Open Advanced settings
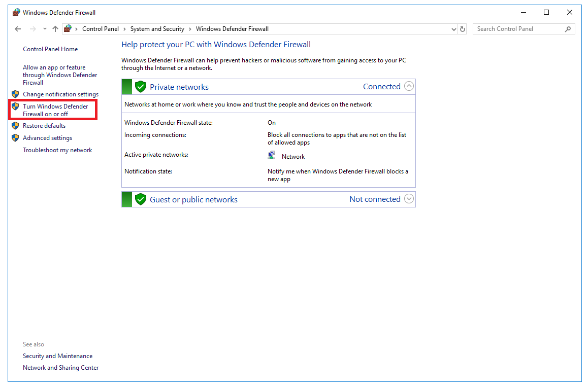This screenshot has width=588, height=388. (x=47, y=138)
